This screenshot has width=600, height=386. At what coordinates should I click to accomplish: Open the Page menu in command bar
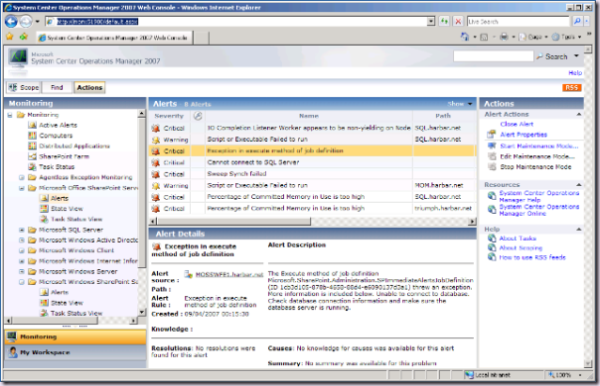pos(534,37)
